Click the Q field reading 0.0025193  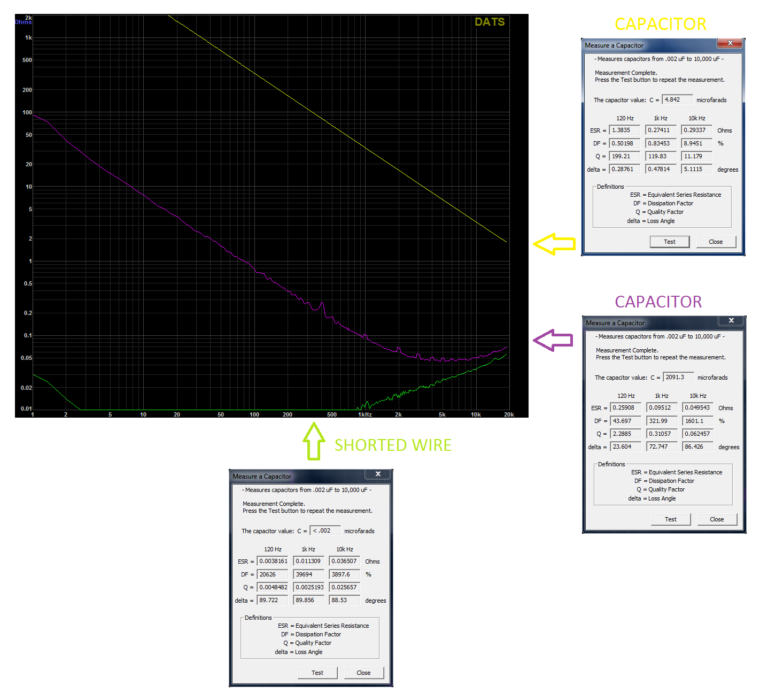coord(309,587)
